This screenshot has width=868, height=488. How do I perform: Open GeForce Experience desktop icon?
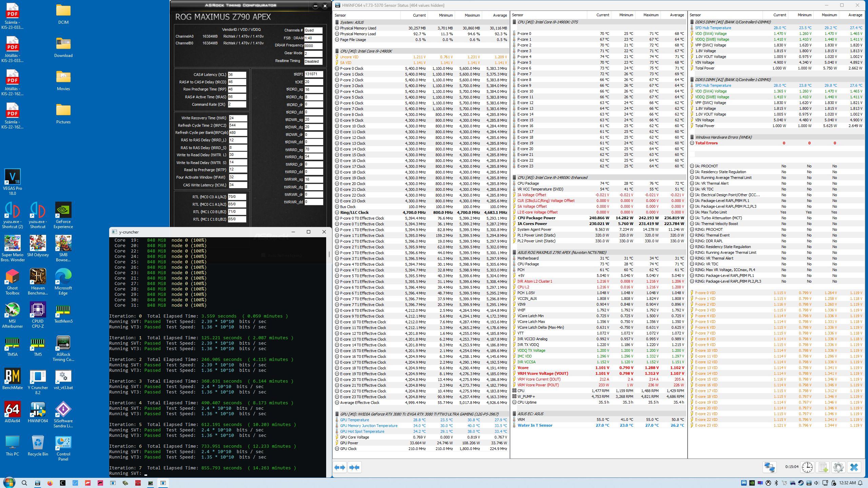pyautogui.click(x=63, y=215)
